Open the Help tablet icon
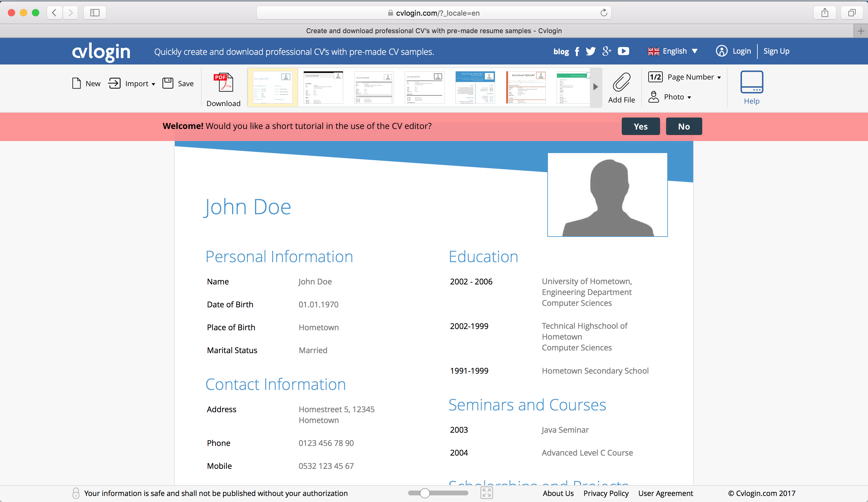Image resolution: width=868 pixels, height=502 pixels. (x=751, y=83)
